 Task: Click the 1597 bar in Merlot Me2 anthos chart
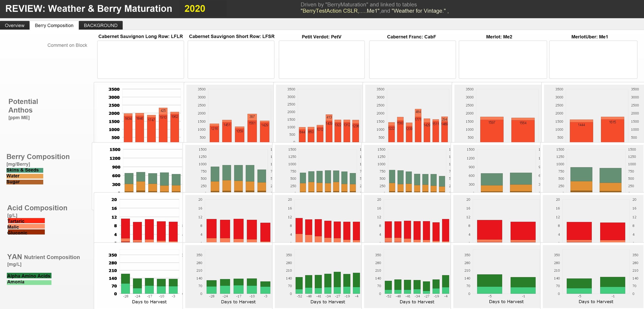click(492, 131)
